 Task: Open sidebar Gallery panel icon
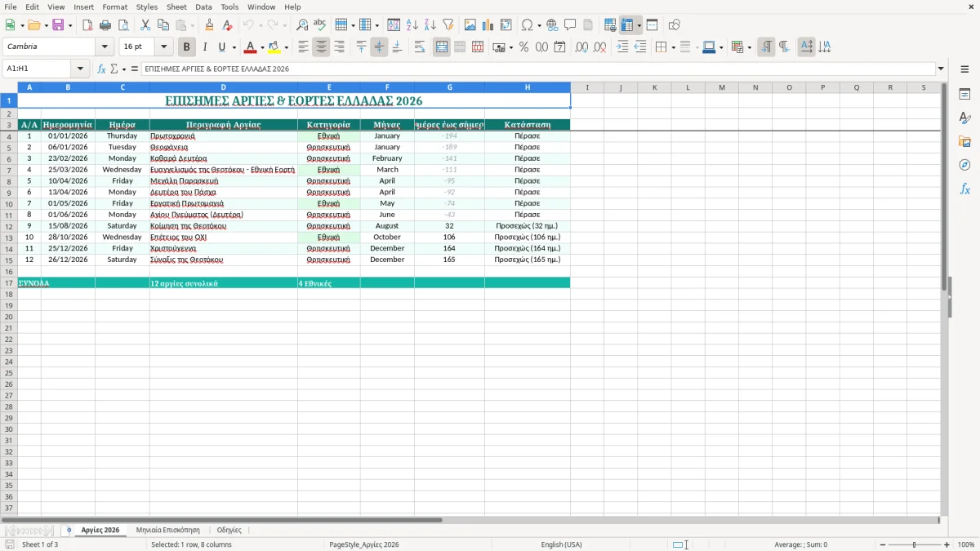tap(964, 142)
